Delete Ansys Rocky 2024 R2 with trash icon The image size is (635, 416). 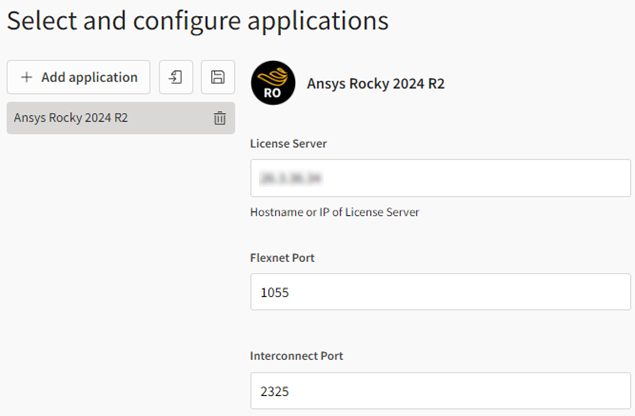click(x=220, y=118)
